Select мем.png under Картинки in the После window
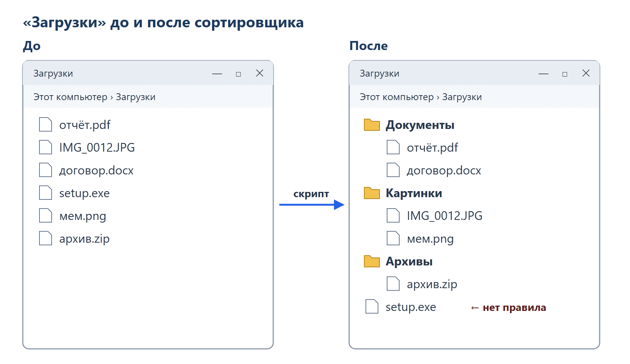This screenshot has height=364, width=630. click(430, 239)
